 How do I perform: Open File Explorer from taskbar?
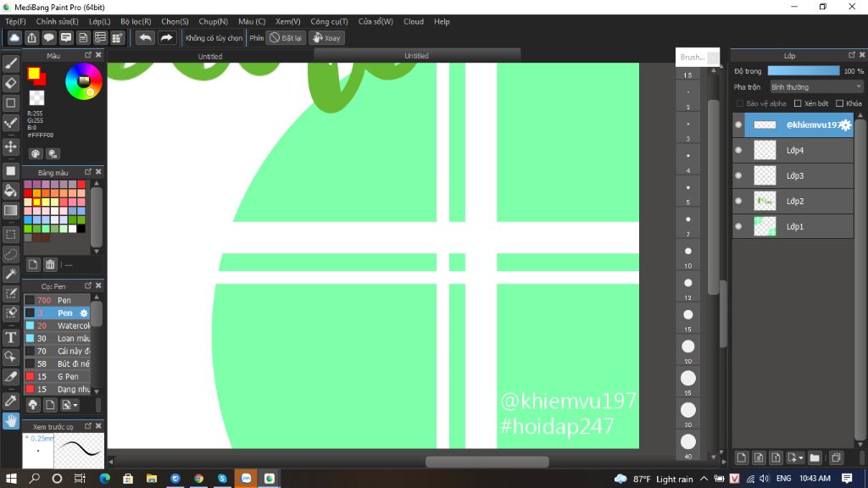pos(151,478)
